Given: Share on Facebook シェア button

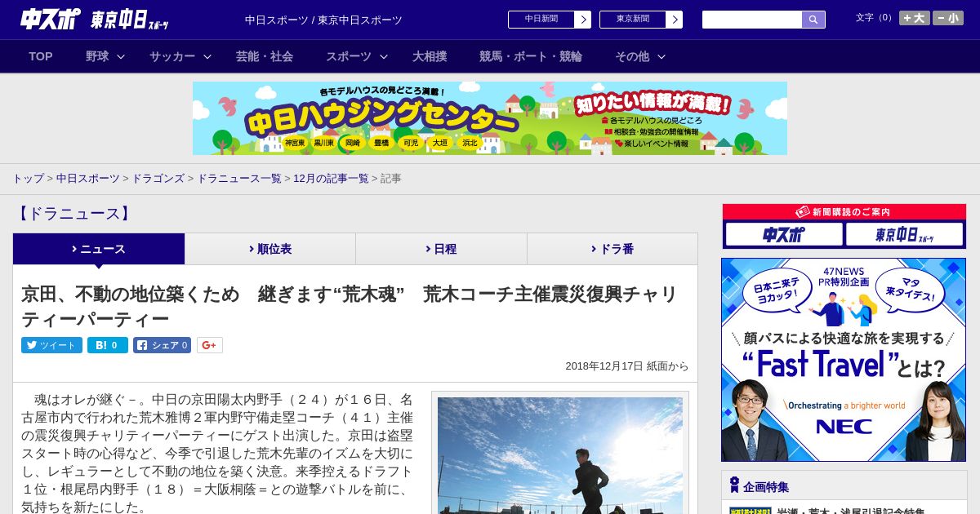Looking at the screenshot, I should tap(162, 345).
